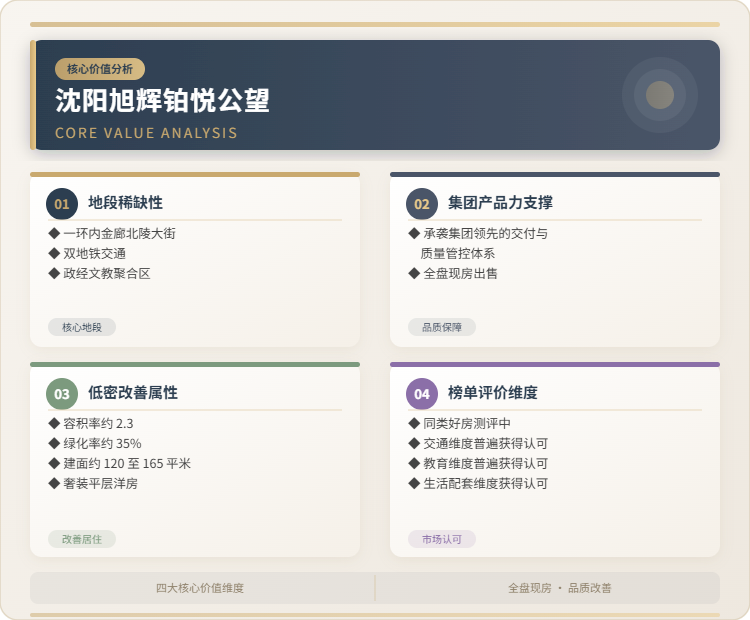Click the 核心地段 tag
The width and height of the screenshot is (750, 620).
[x=82, y=327]
